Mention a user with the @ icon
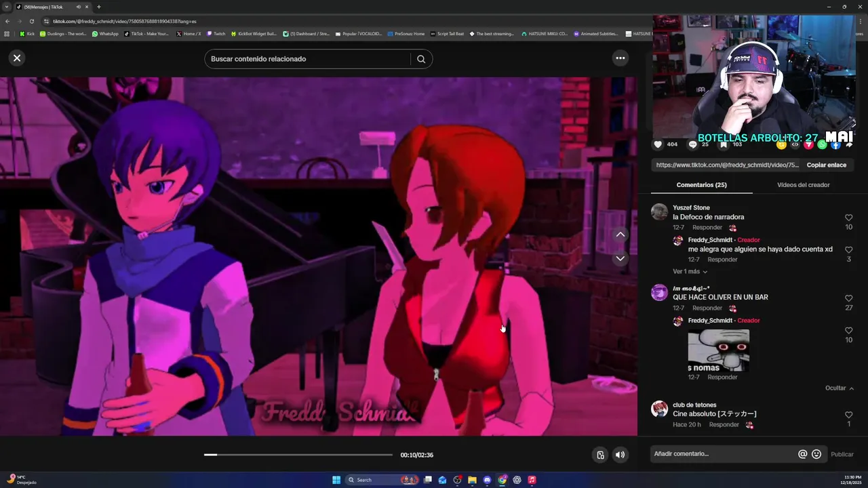This screenshot has height=488, width=868. click(x=803, y=454)
